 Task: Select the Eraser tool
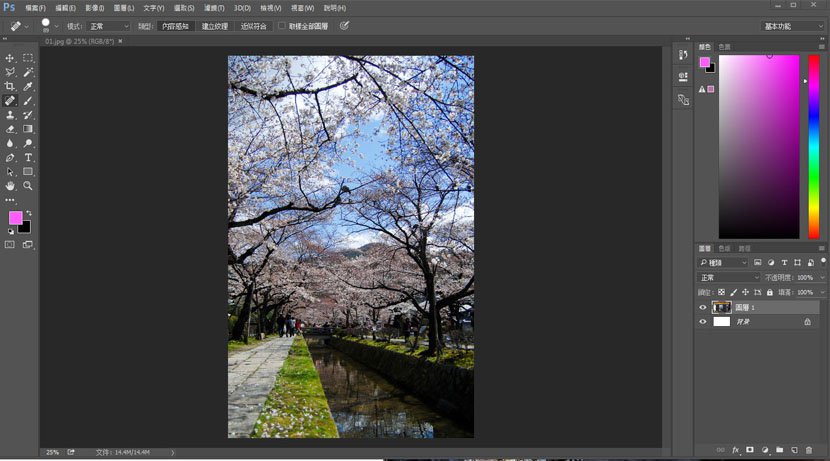point(10,129)
